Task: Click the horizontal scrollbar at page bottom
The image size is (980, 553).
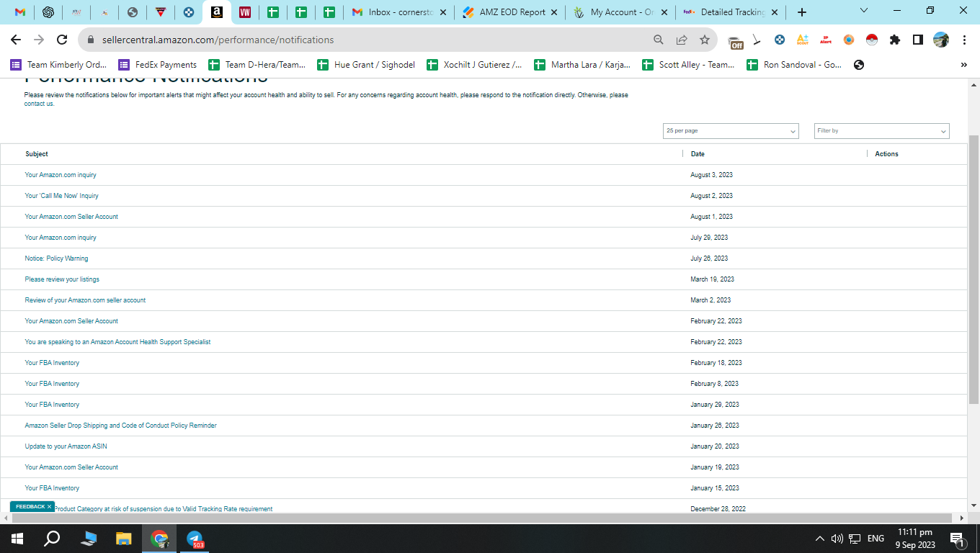Action: (x=481, y=518)
